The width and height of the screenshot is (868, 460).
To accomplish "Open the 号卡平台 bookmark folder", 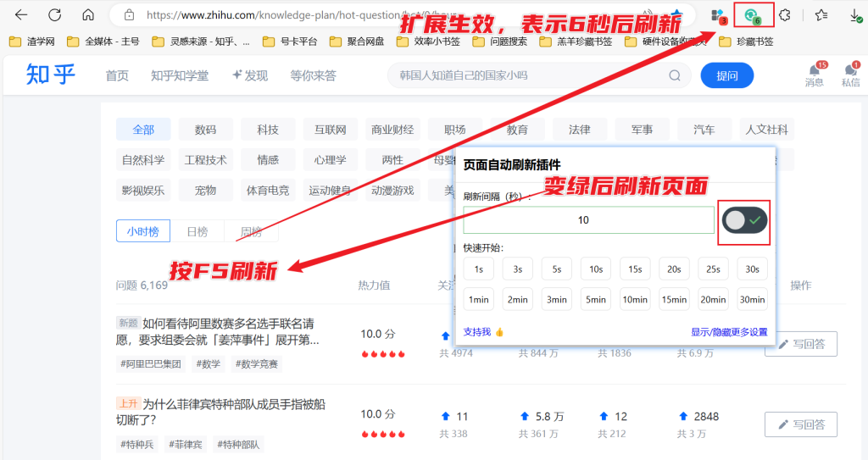I will [290, 42].
